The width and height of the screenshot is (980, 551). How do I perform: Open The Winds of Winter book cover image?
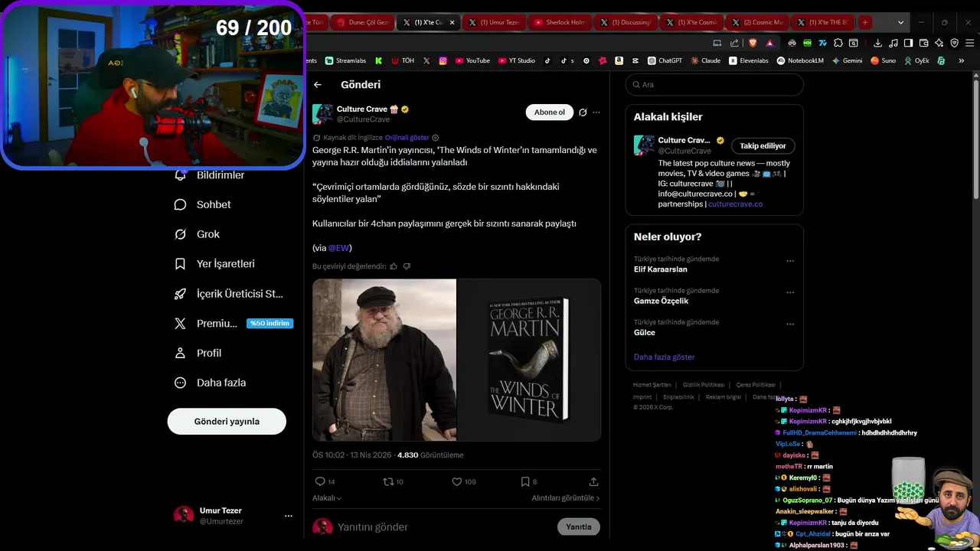[x=529, y=360]
